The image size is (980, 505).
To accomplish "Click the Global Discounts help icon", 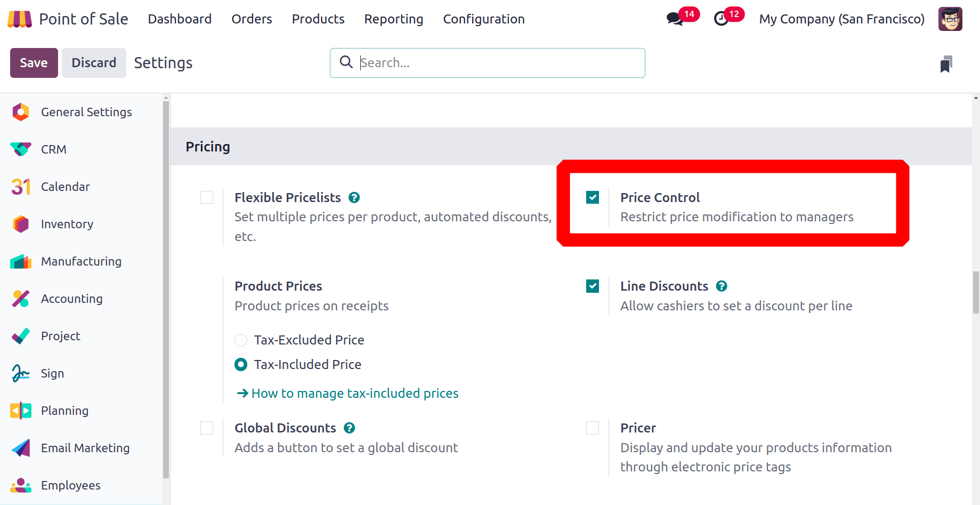I will click(x=350, y=428).
